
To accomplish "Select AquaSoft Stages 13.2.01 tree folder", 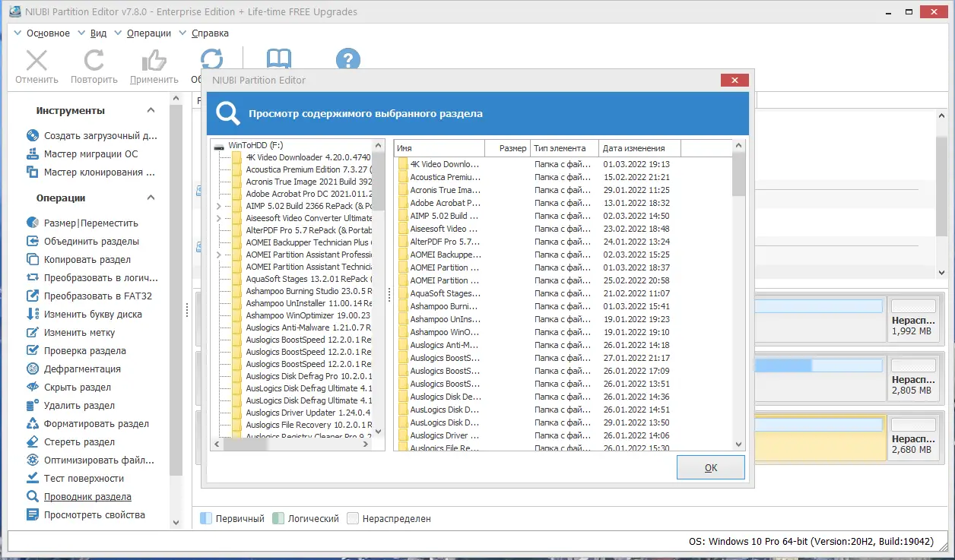I will click(309, 279).
